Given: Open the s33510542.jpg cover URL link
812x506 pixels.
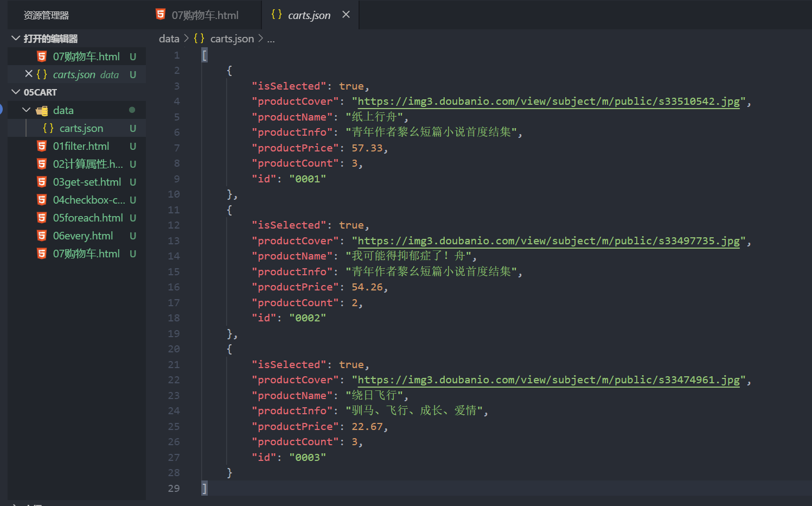Looking at the screenshot, I should tap(548, 102).
